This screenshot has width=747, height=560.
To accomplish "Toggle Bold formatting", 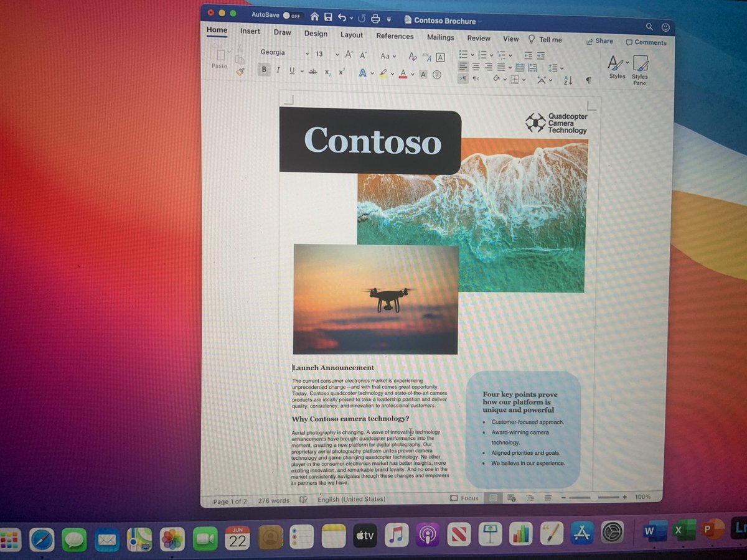I will pos(265,70).
